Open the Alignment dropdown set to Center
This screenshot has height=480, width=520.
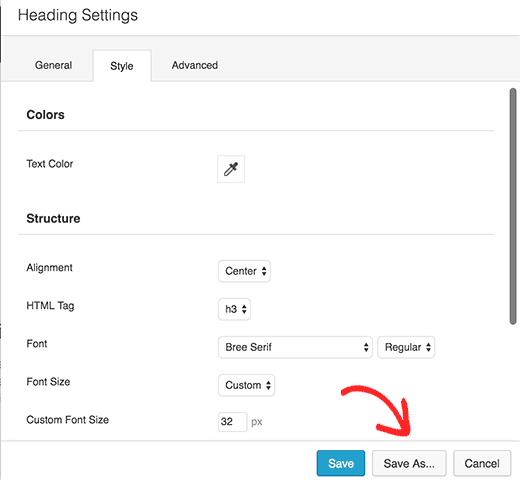pyautogui.click(x=244, y=271)
